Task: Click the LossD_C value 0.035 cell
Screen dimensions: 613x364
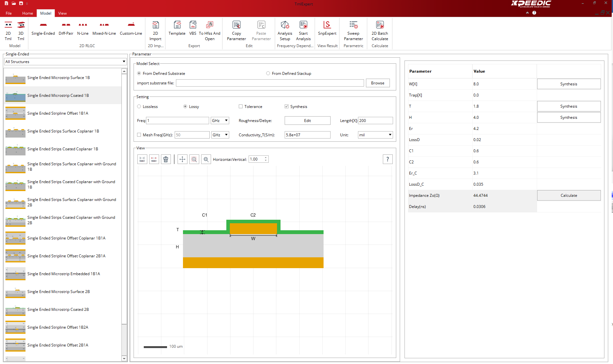Action: tap(505, 184)
